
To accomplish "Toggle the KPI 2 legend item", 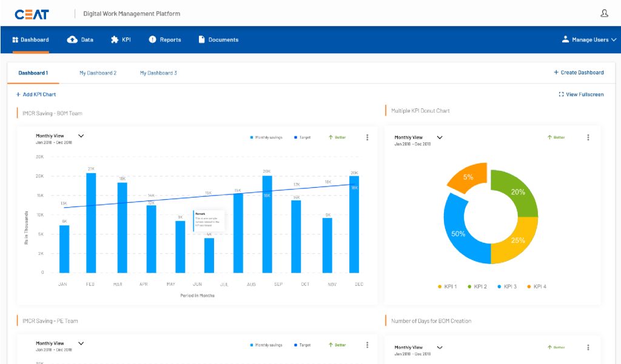I will 477,286.
